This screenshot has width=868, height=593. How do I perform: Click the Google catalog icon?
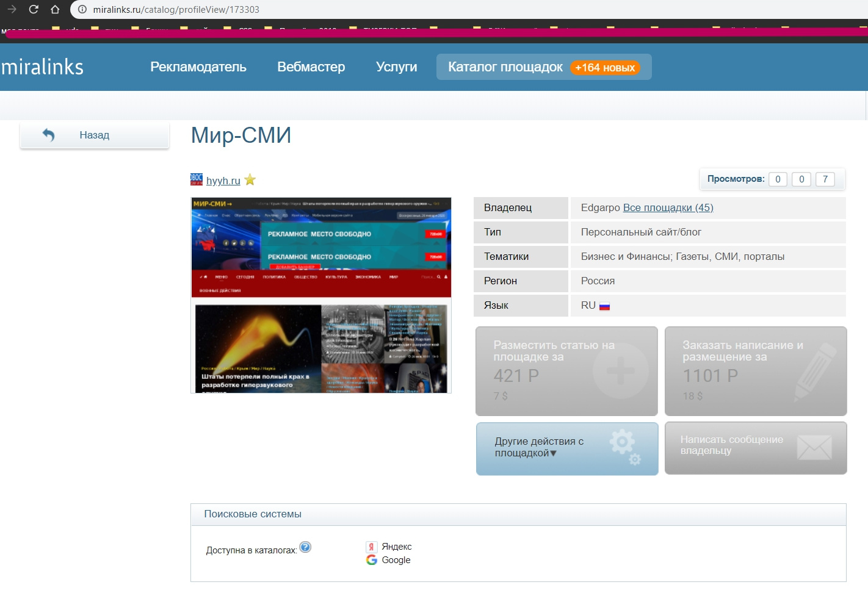pos(372,560)
